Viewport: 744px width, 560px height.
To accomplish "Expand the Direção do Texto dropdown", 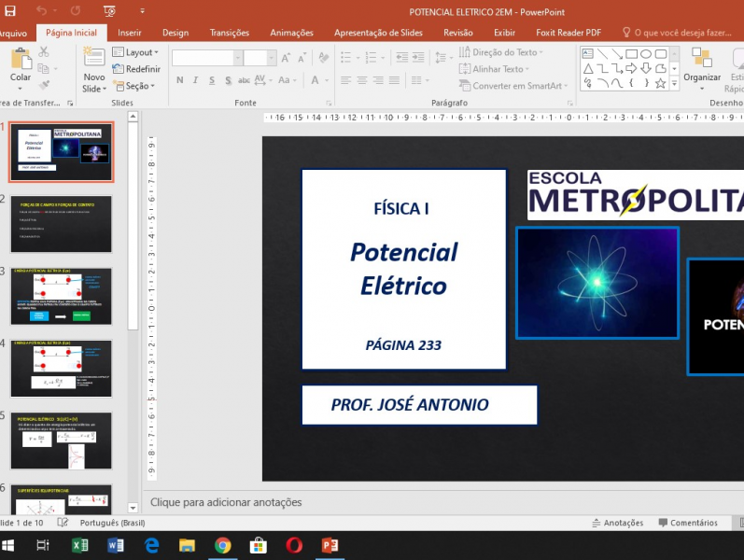I will point(503,52).
